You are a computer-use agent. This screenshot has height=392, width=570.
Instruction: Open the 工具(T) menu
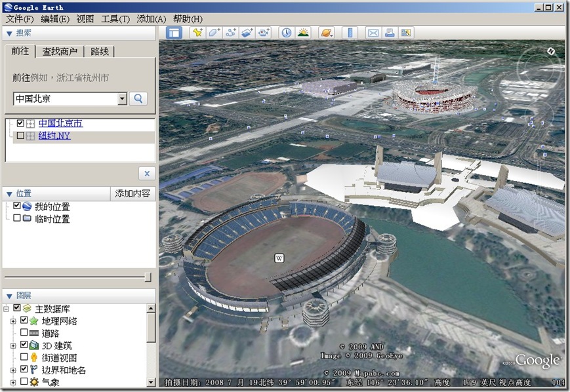pyautogui.click(x=115, y=19)
